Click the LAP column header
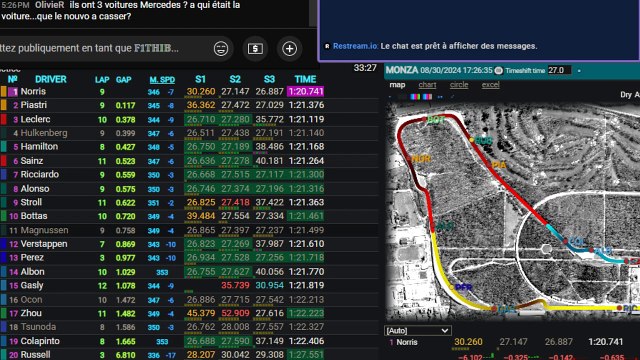The image size is (640, 360). (102, 80)
